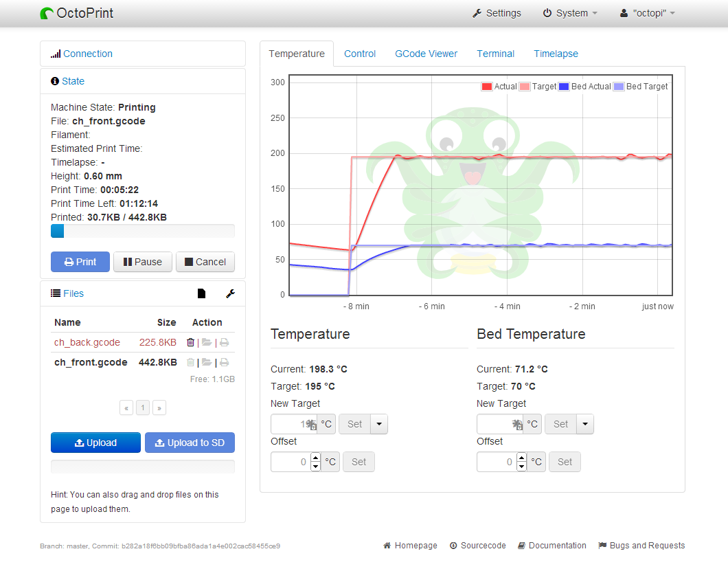
Task: Load ch_back.gcode with folder icon
Action: 207,342
